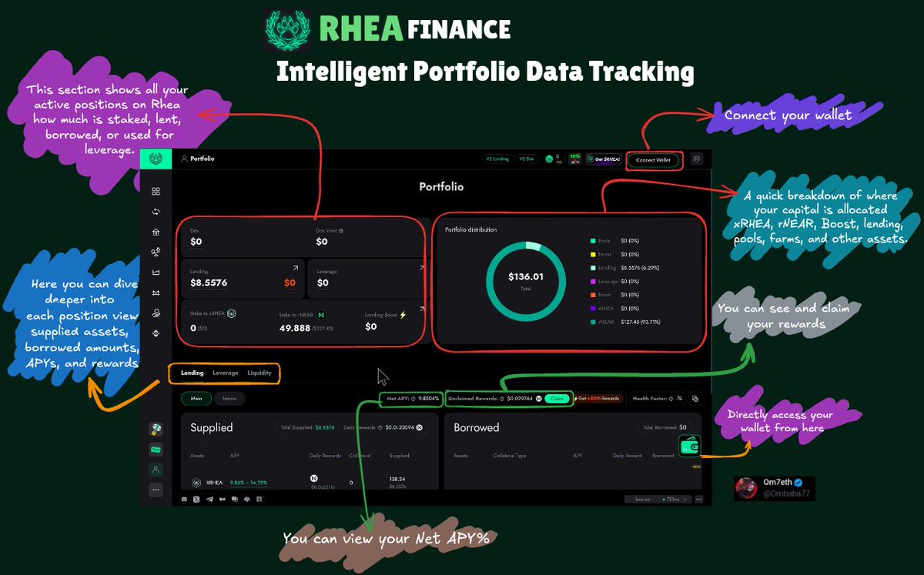Switch to the Lending tab

coord(192,373)
